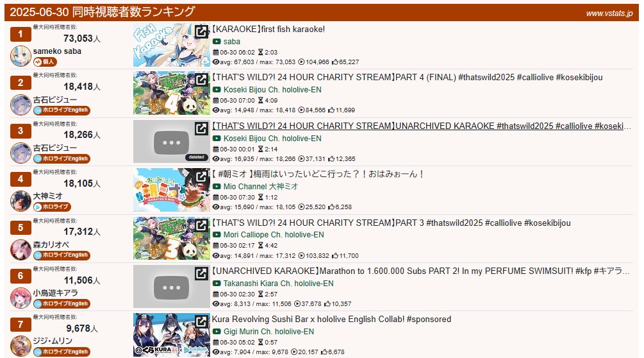Open external link icon on Mio thumbnail
644x358 pixels.
click(x=201, y=176)
